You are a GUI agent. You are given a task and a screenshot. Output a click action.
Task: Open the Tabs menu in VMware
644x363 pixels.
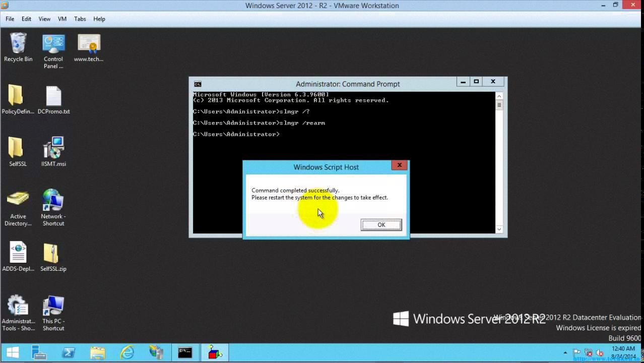(x=80, y=19)
